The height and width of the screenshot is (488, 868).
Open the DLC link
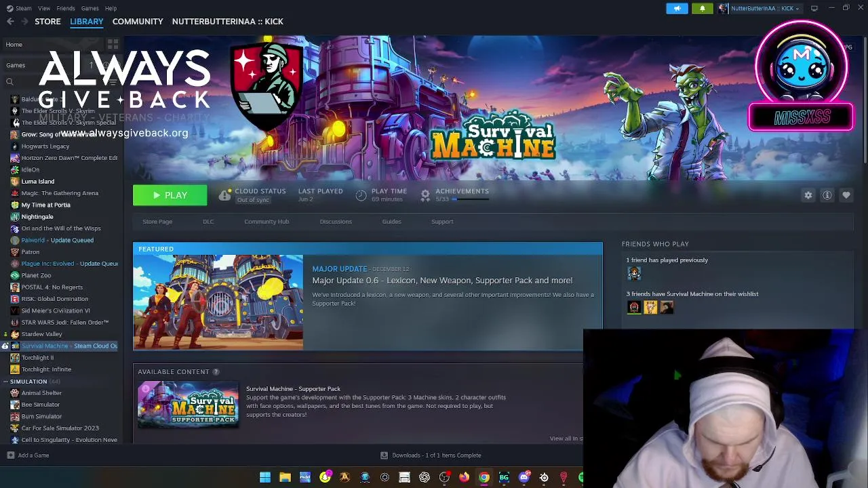click(x=208, y=222)
